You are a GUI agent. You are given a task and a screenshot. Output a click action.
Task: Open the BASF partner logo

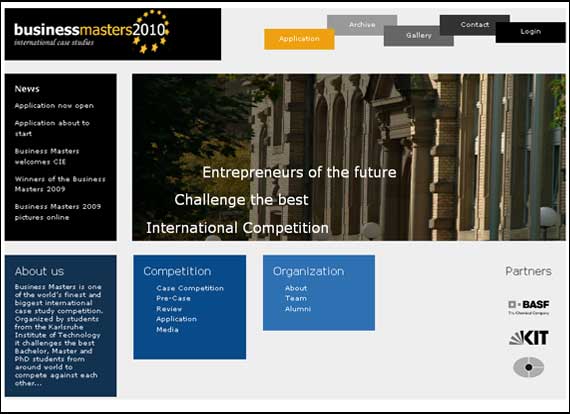[x=529, y=307]
